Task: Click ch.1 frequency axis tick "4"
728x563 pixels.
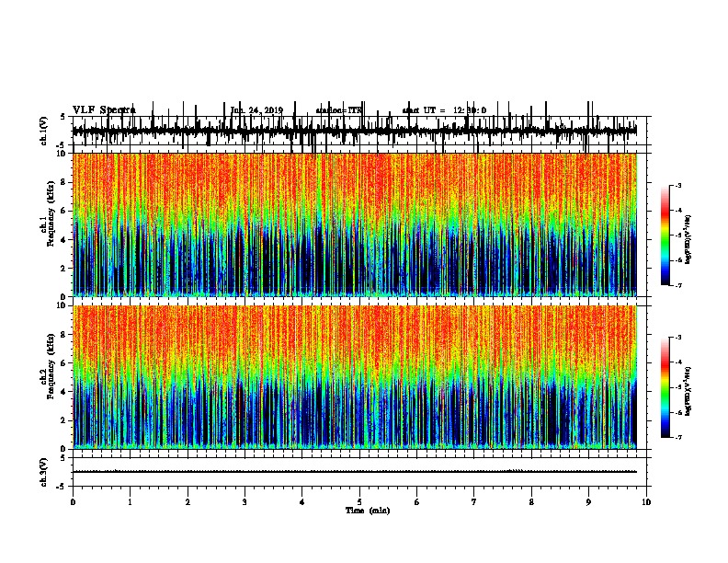Action: point(64,240)
